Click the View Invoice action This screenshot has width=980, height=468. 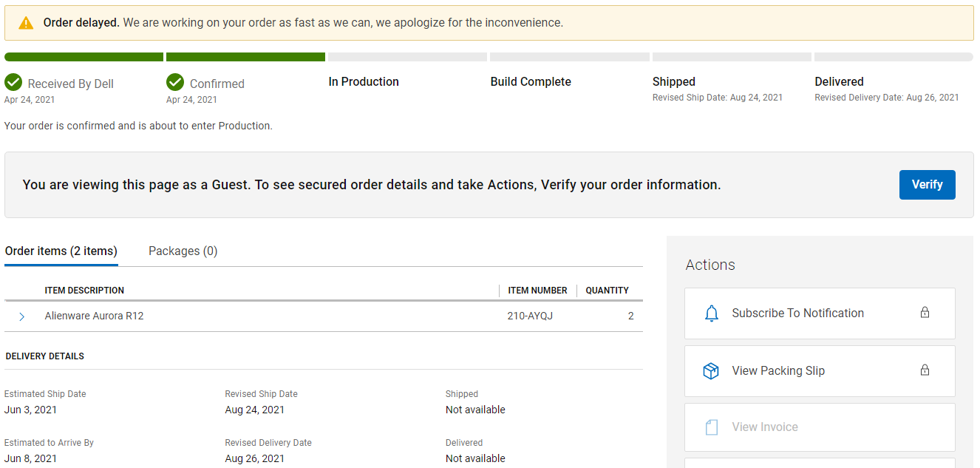(820, 427)
